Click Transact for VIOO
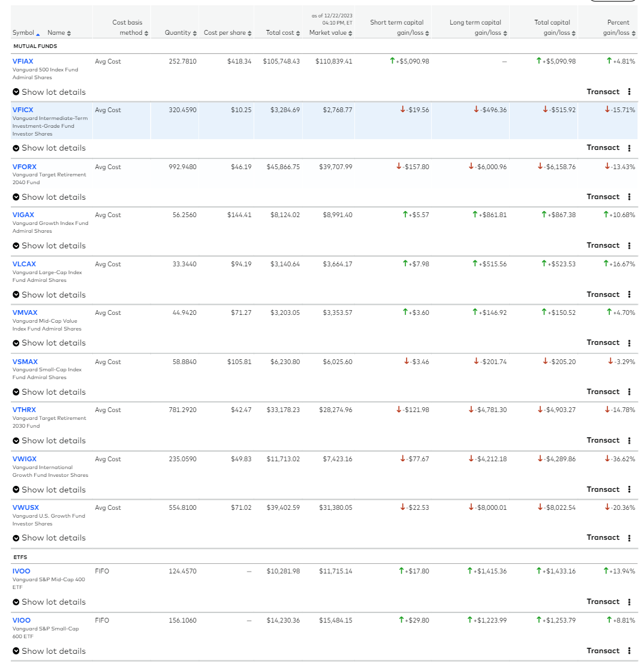The width and height of the screenshot is (644, 664). tap(603, 651)
